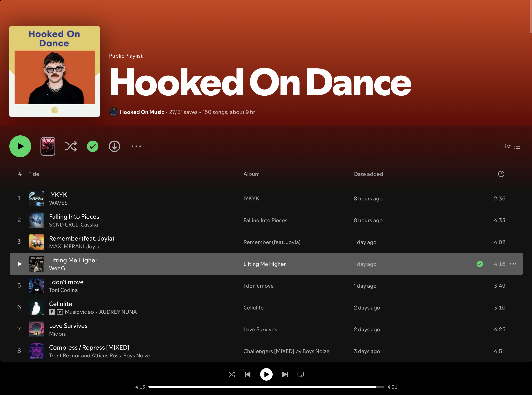
Task: Click the page scrollbar on the right edge
Action: 531,16
